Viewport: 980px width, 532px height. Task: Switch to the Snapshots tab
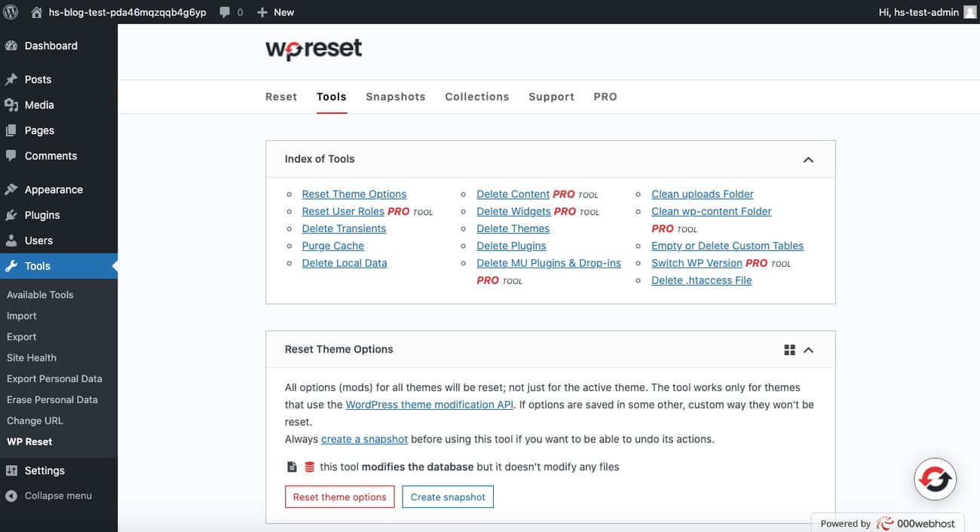point(395,96)
